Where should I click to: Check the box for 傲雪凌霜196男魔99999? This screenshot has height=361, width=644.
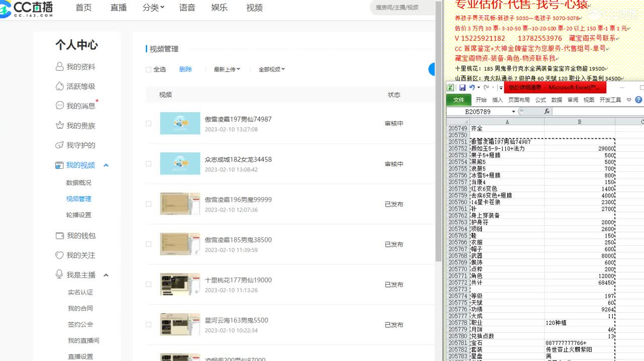coord(148,204)
